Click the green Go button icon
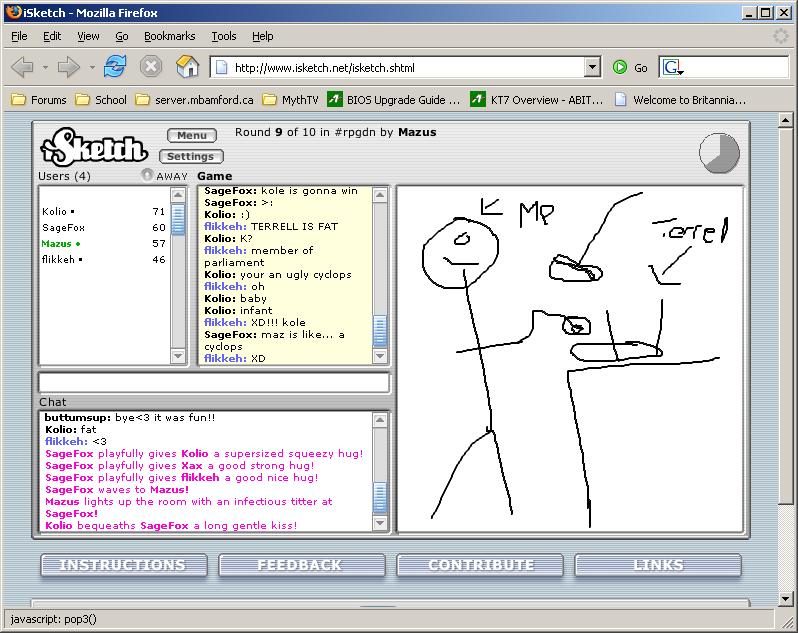Viewport: 798px width, 633px height. tap(621, 67)
